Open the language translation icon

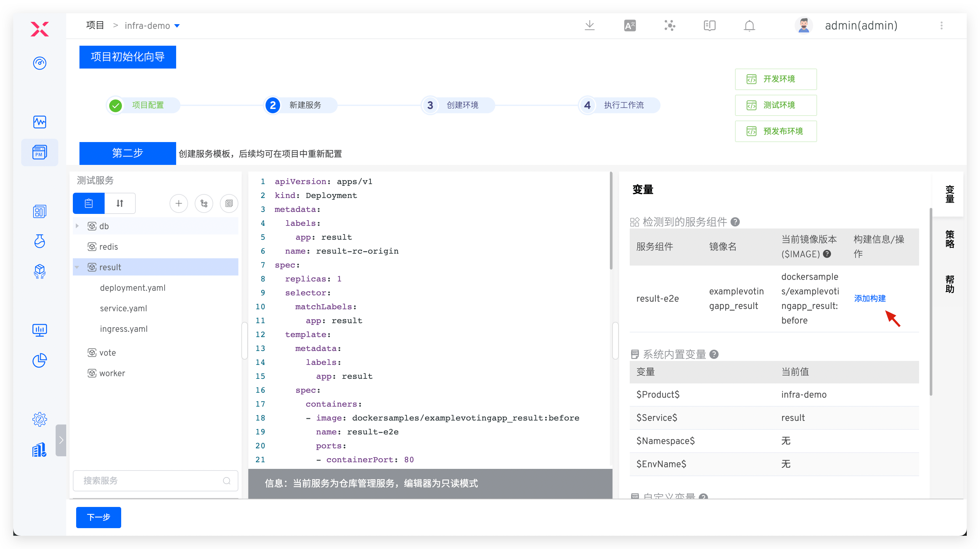click(x=630, y=25)
